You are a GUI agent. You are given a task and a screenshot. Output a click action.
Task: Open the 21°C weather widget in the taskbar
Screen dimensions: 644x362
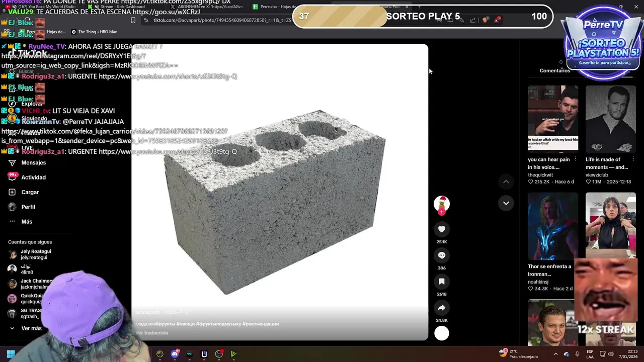(518, 354)
